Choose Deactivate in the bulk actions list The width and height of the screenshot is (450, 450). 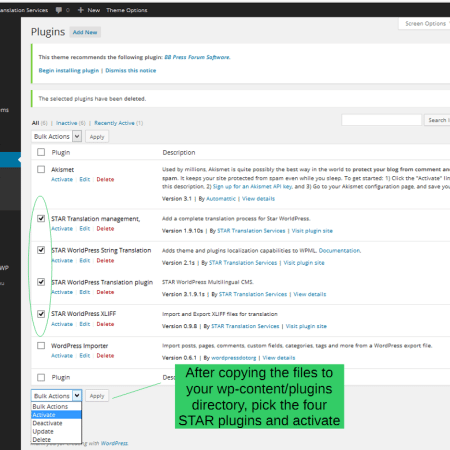coord(56,423)
